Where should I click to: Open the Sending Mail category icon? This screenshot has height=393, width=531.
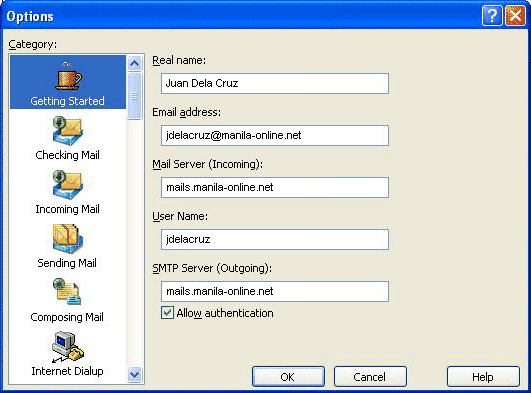pos(67,239)
